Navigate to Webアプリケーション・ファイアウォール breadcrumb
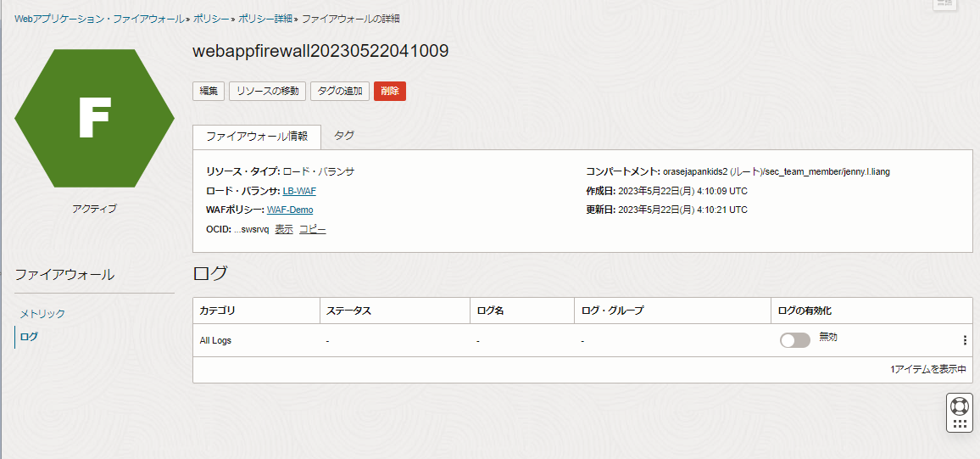 click(98, 18)
